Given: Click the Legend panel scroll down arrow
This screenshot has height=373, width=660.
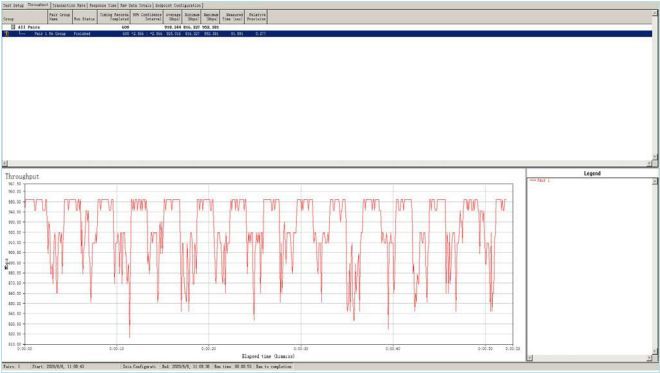Looking at the screenshot, I should pos(655,351).
